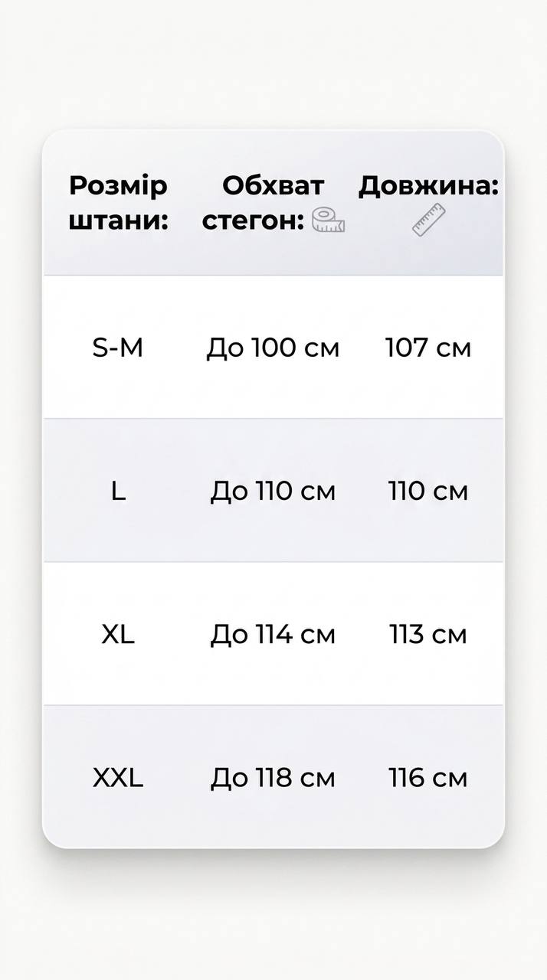Viewport: 547px width, 980px height.
Task: Pick the XL size cell
Action: pos(118,635)
